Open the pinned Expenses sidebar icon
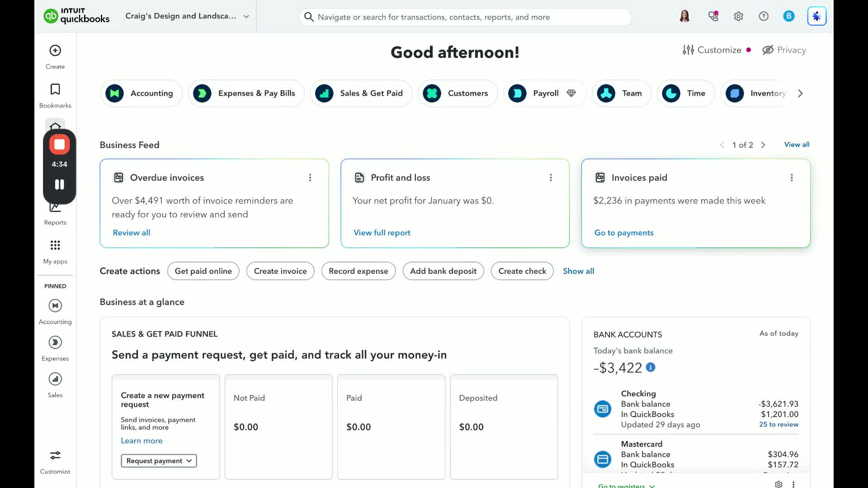868x488 pixels. [x=55, y=343]
